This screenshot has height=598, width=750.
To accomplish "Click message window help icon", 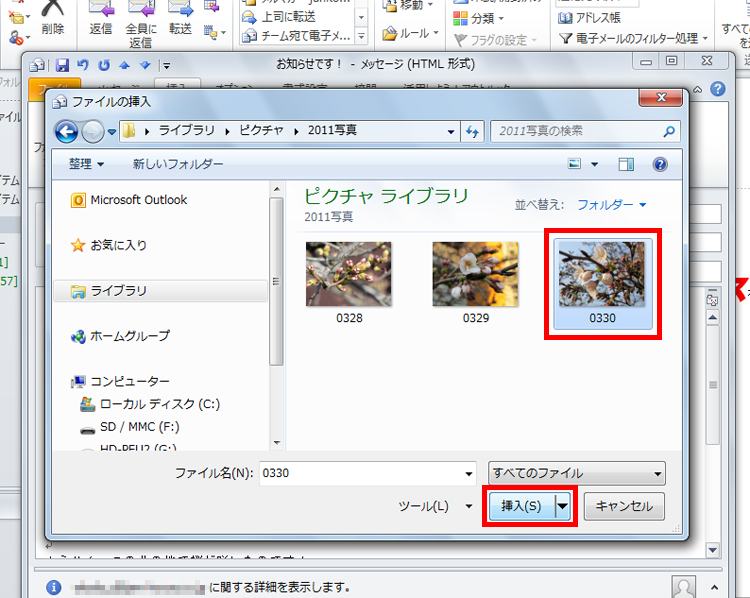I will (717, 89).
